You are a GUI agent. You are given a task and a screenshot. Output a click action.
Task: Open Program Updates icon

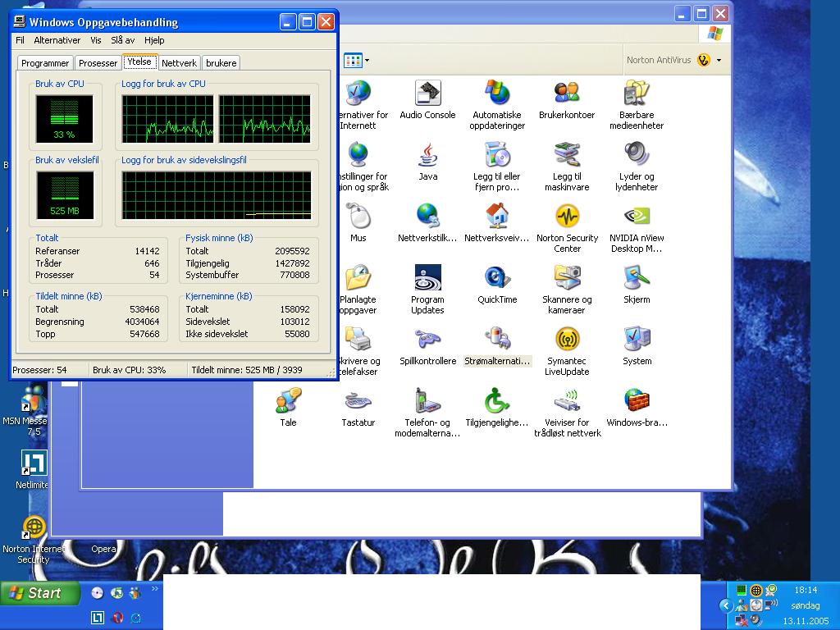[x=427, y=290]
